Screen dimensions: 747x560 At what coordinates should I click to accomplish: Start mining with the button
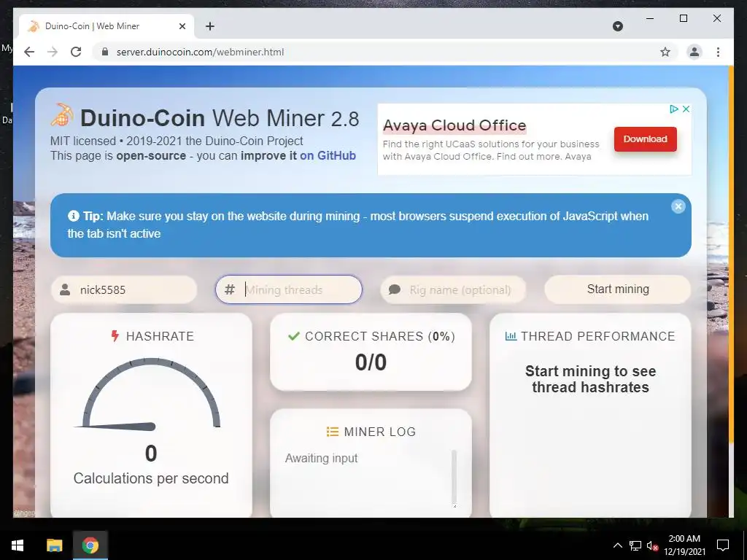pyautogui.click(x=618, y=289)
